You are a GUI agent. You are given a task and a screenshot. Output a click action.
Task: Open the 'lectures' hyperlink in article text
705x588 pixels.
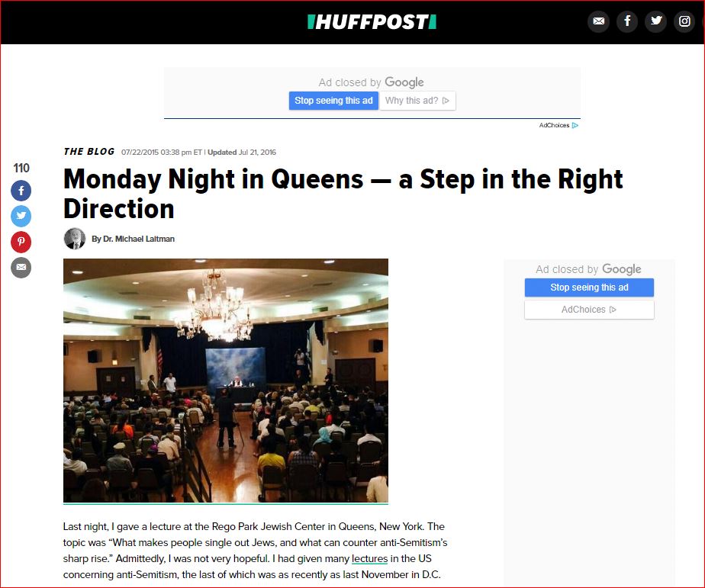pyautogui.click(x=369, y=559)
